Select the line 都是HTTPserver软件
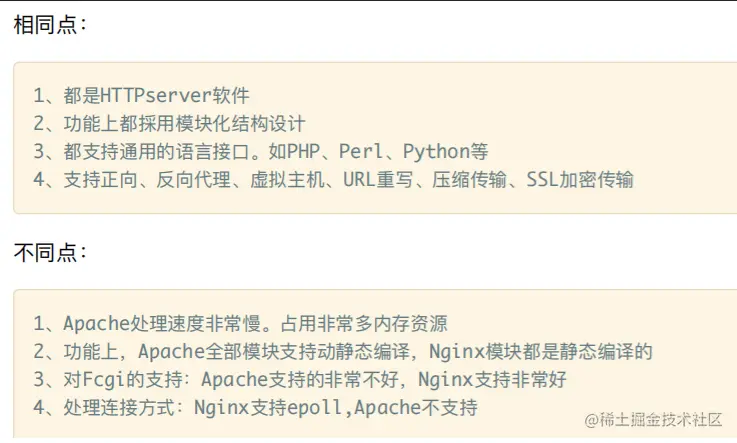Image resolution: width=737 pixels, height=443 pixels. pyautogui.click(x=141, y=95)
